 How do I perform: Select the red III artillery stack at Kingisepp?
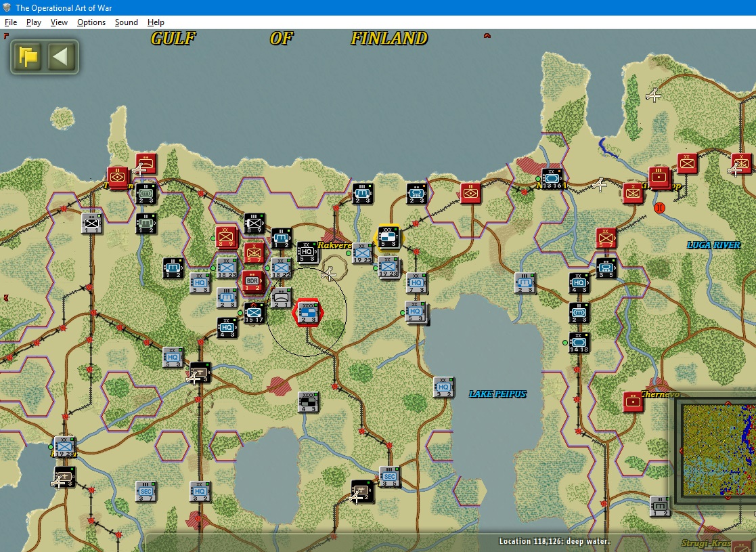(x=660, y=177)
